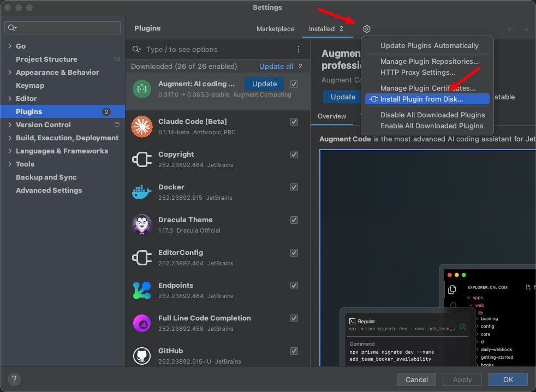Open plugin list options three-dot menu

pos(299,49)
